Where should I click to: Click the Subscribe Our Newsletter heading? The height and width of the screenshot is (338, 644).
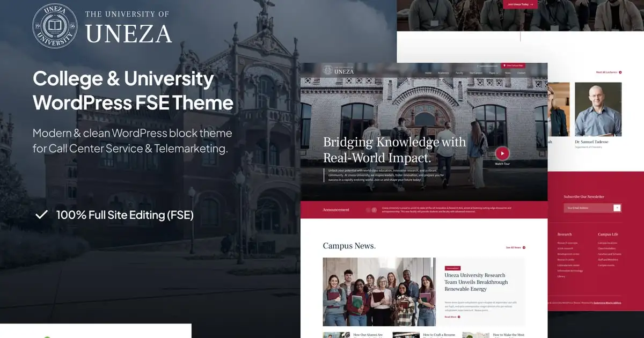(x=584, y=196)
